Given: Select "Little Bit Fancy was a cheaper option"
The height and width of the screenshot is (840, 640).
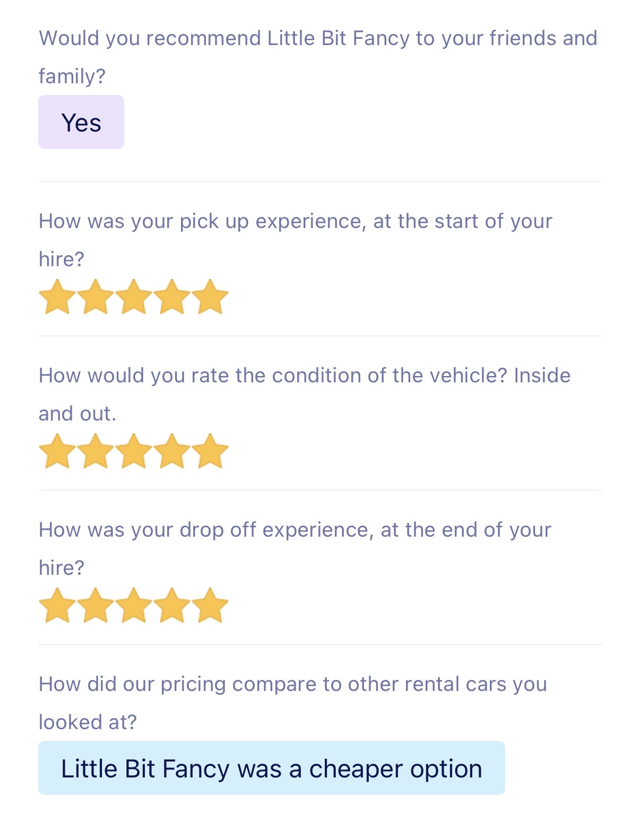Looking at the screenshot, I should (x=271, y=768).
